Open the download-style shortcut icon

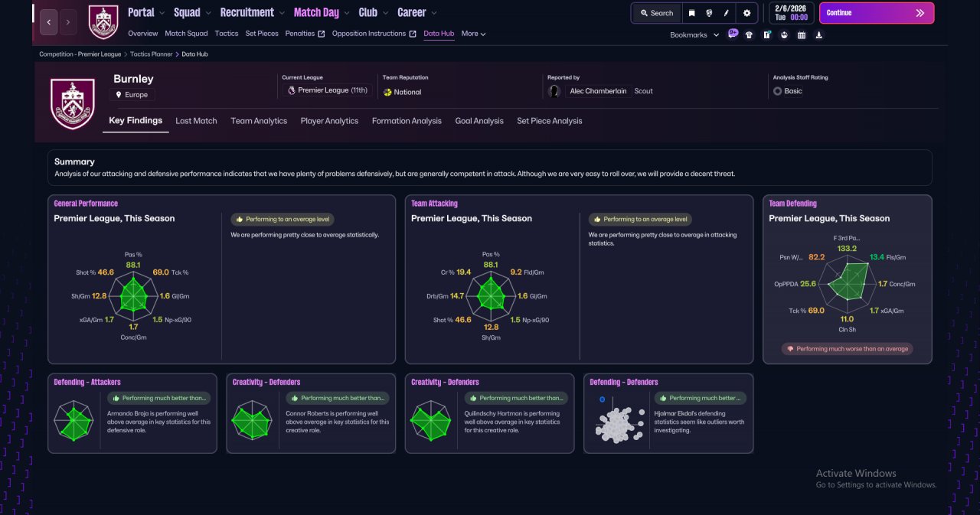point(819,34)
